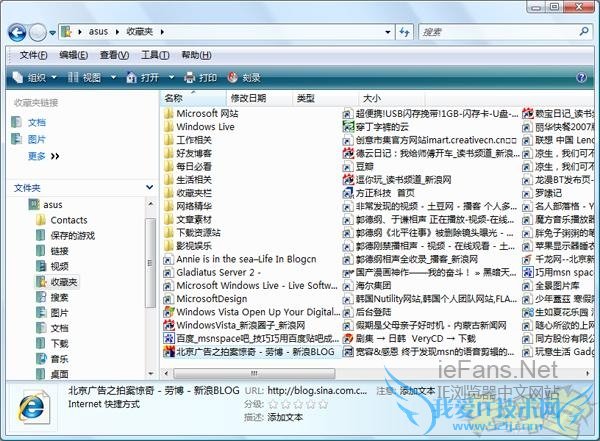This screenshot has width=600, height=441.
Task: Collapse the 文件夹 pane chevron
Action: point(150,187)
